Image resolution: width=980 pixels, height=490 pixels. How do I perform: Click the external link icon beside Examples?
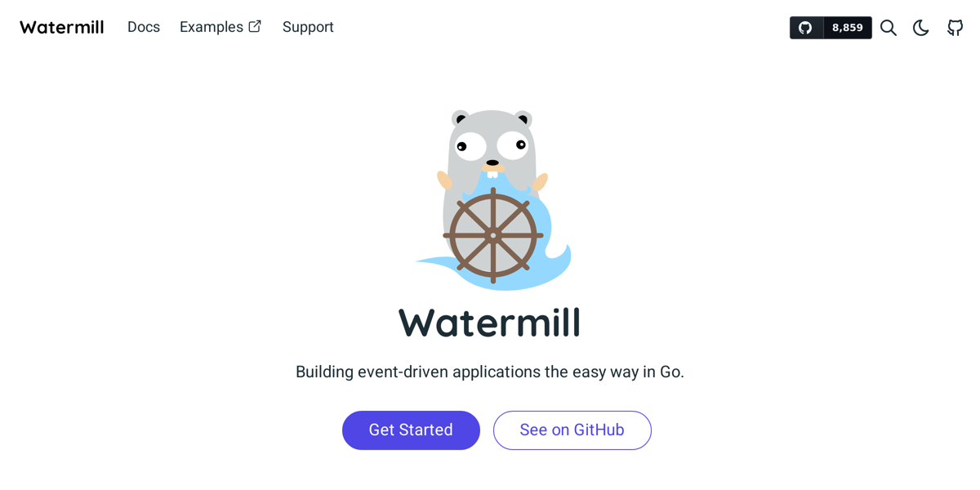tap(255, 26)
